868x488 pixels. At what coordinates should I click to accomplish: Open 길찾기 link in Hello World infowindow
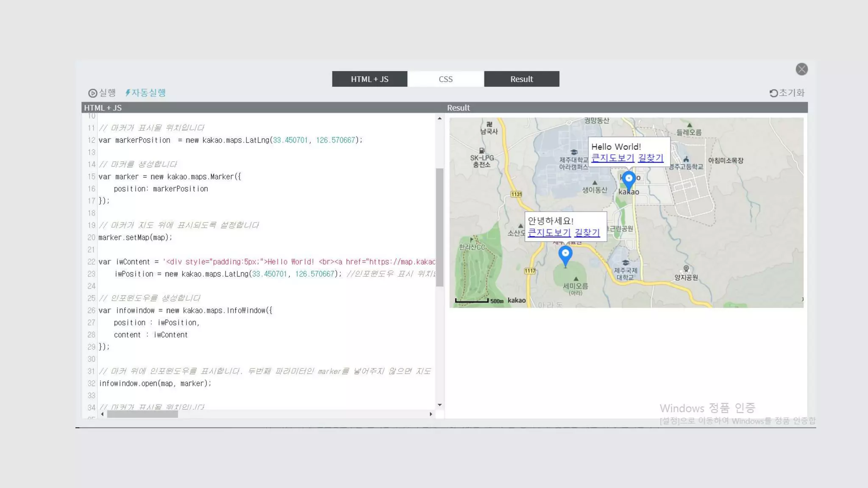coord(651,158)
